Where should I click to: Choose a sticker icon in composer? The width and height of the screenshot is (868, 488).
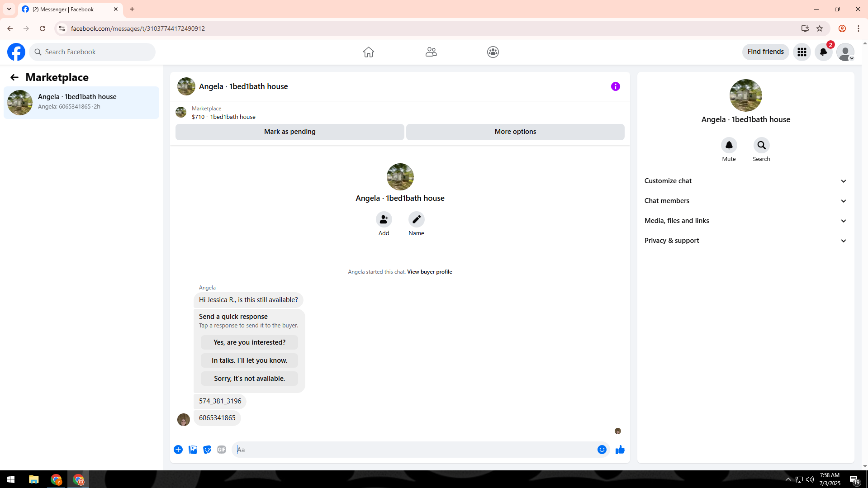[207, 450]
